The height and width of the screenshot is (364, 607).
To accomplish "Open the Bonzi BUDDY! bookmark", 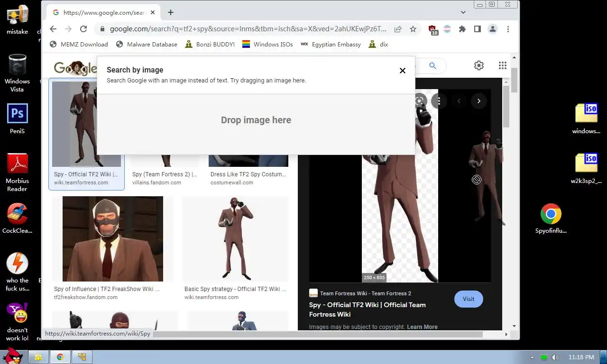I will tap(210, 44).
